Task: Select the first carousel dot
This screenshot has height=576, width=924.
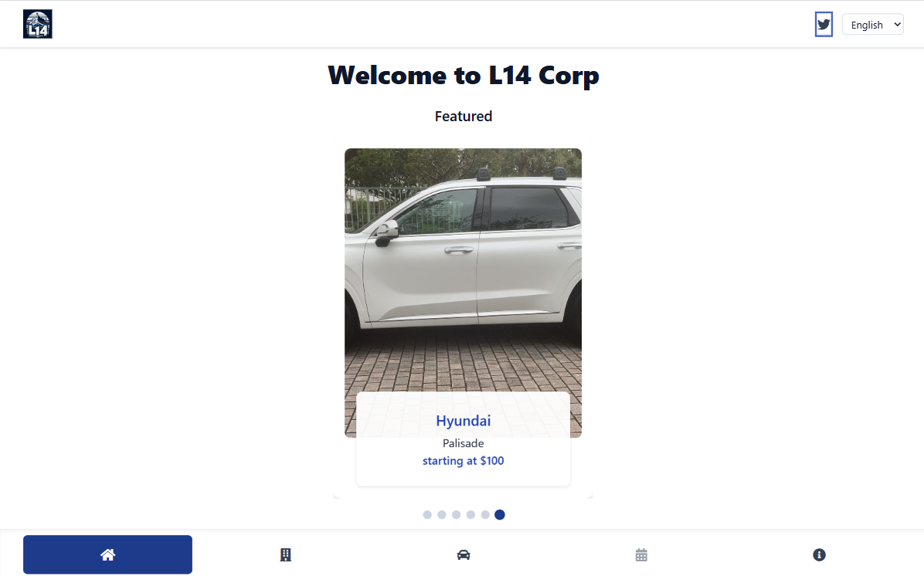Action: point(427,514)
